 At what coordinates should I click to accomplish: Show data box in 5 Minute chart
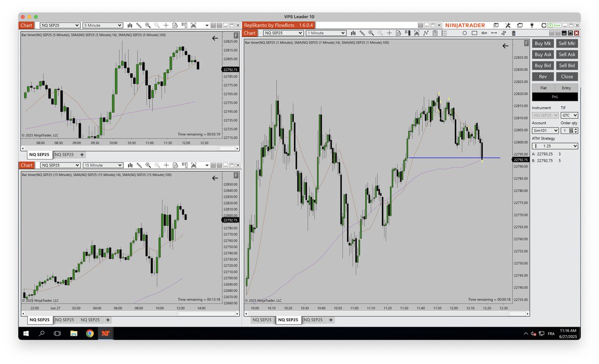pyautogui.click(x=175, y=25)
